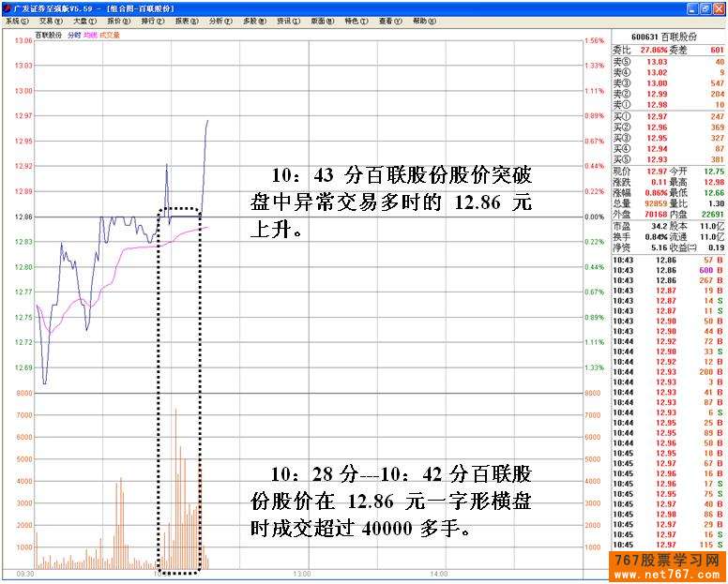Viewport: 728px width, 584px height.
Task: Select the 卖② 12.99 order row
Action: point(669,94)
